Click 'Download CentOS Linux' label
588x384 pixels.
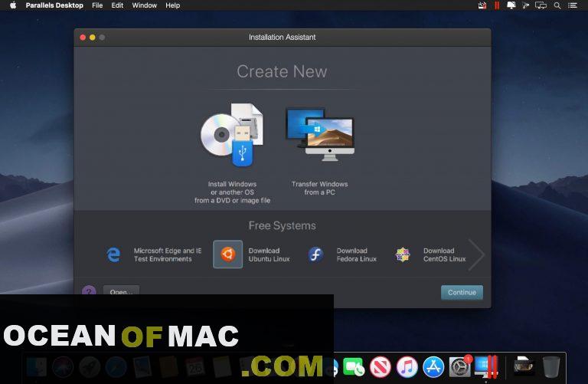pyautogui.click(x=444, y=255)
